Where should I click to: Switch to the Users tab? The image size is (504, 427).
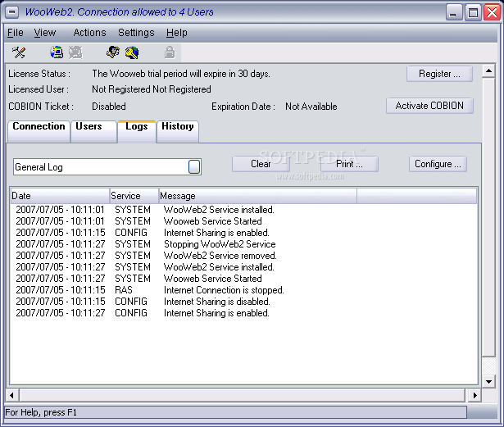[93, 131]
